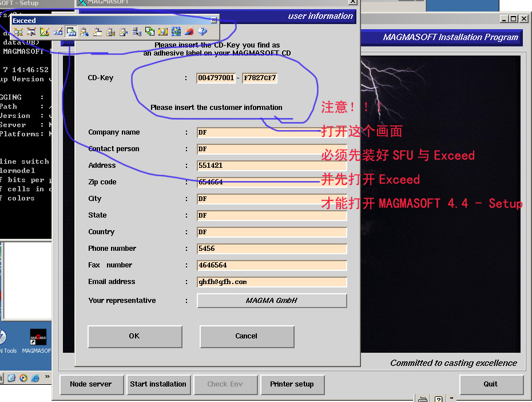Click the 'CD-Key' label

point(101,78)
